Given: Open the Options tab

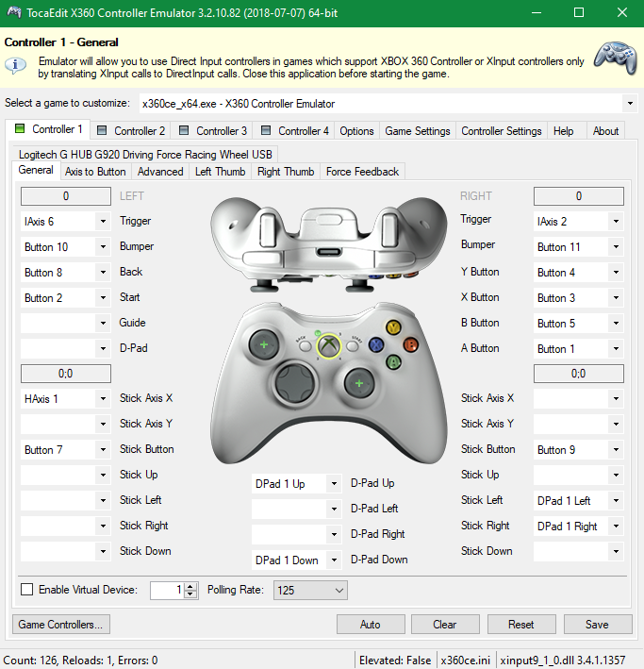Looking at the screenshot, I should tap(356, 130).
